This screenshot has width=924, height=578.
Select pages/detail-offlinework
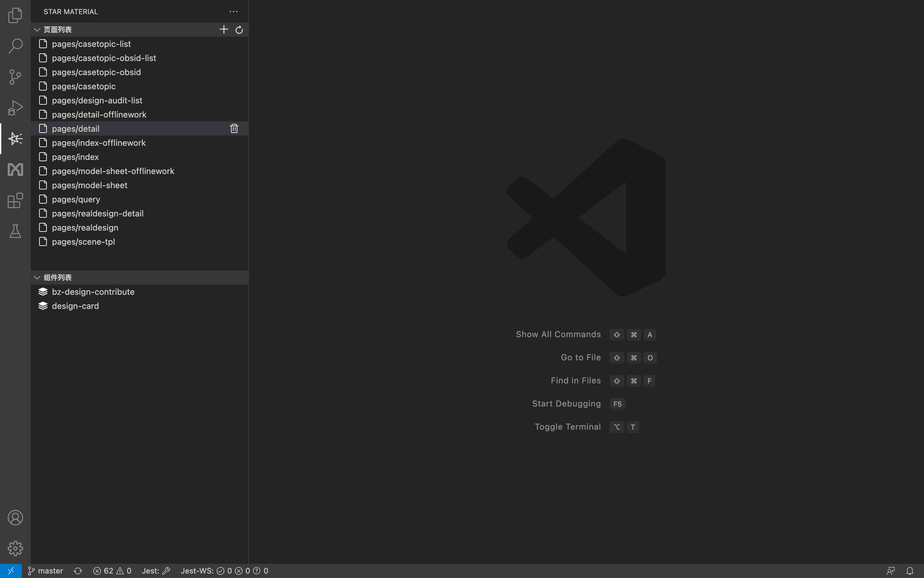(140, 115)
